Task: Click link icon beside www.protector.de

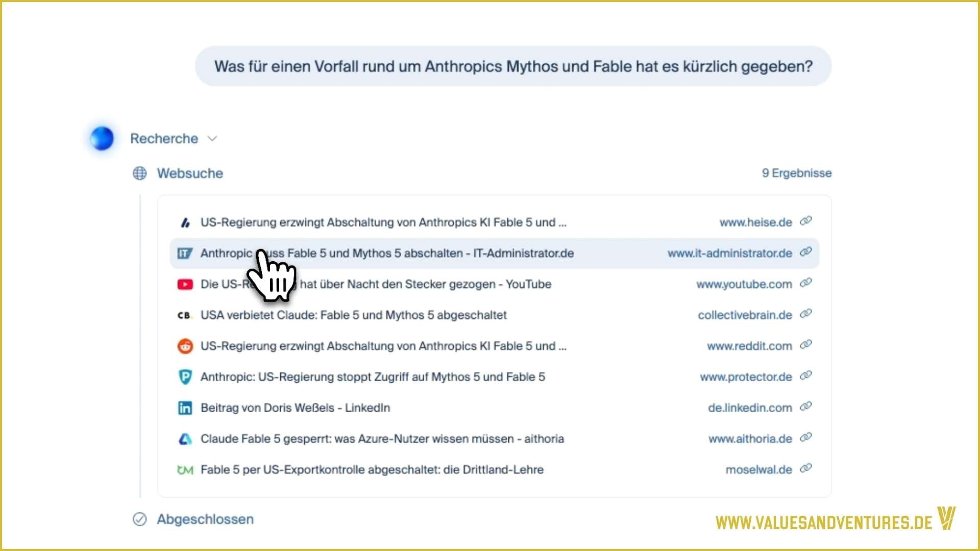Action: (x=805, y=376)
